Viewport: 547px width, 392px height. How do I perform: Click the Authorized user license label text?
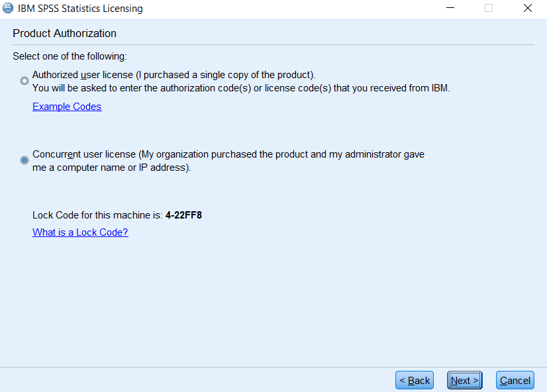[x=174, y=75]
